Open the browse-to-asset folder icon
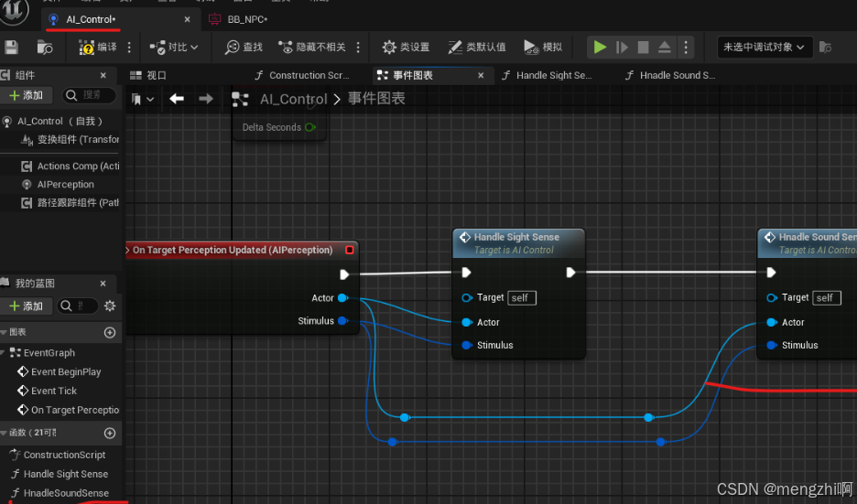Image resolution: width=857 pixels, height=504 pixels. [x=44, y=48]
